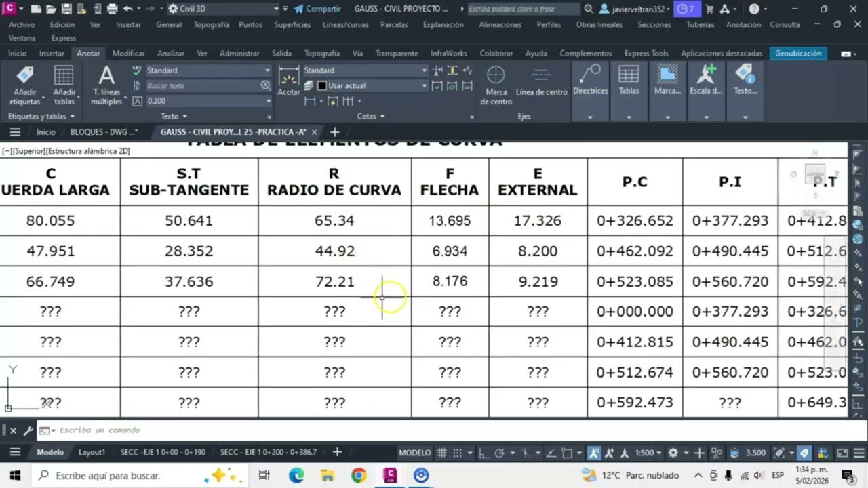
Task: Toggle clean screen icon in status bar
Action: coord(842,453)
